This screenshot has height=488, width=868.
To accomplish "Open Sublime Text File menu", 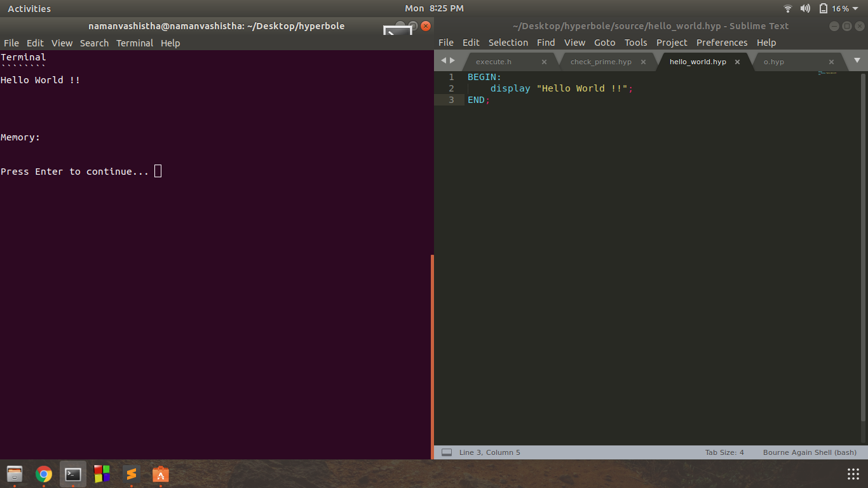I will [x=446, y=43].
